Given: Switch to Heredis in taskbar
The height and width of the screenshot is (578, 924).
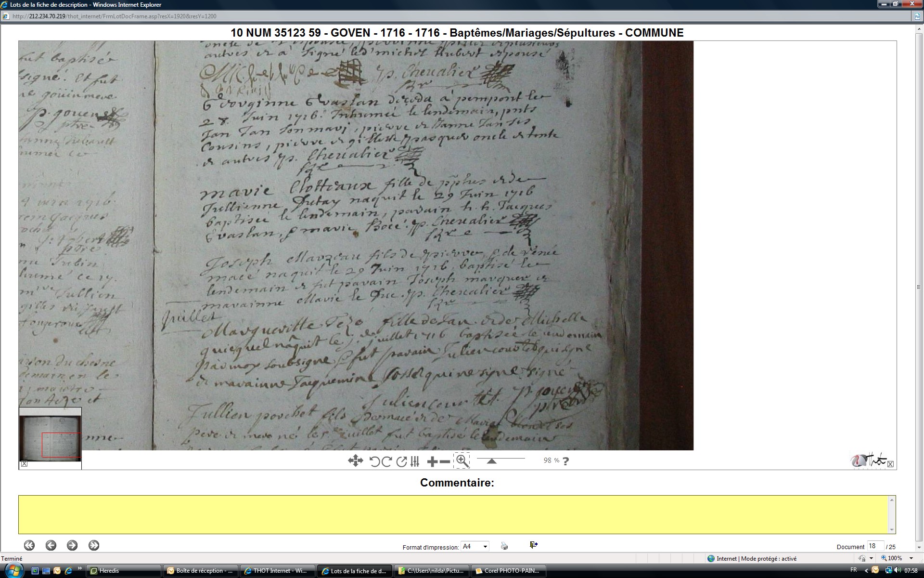Looking at the screenshot, I should click(x=123, y=571).
